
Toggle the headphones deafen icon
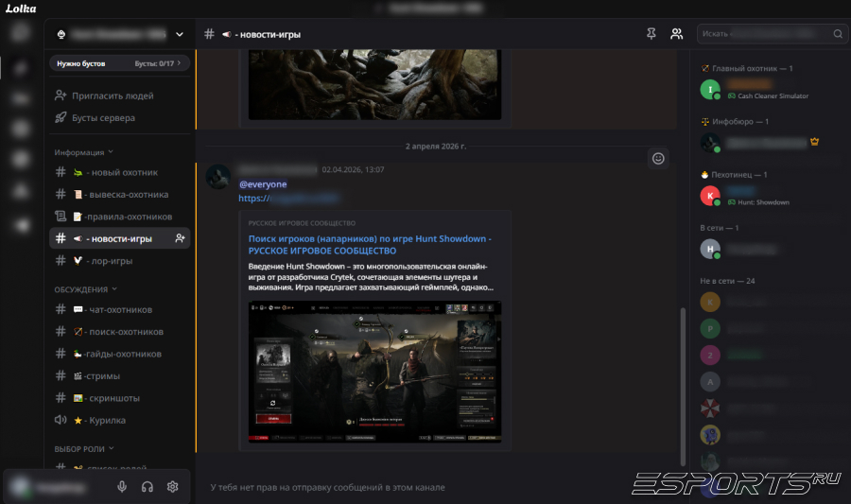pos(148,487)
